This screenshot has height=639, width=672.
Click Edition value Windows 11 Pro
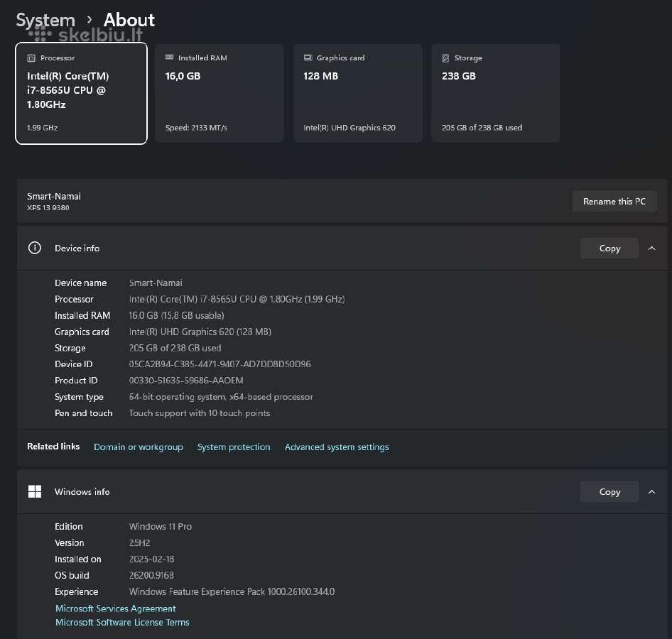[161, 526]
